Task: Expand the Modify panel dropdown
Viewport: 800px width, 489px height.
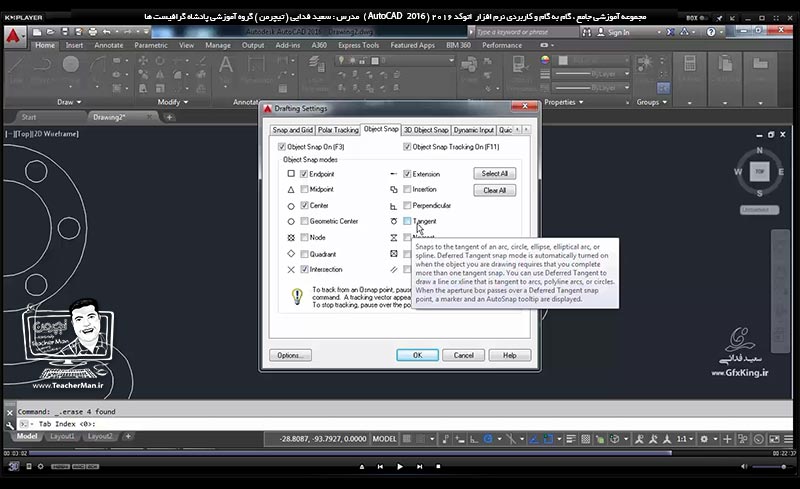Action: (x=173, y=102)
